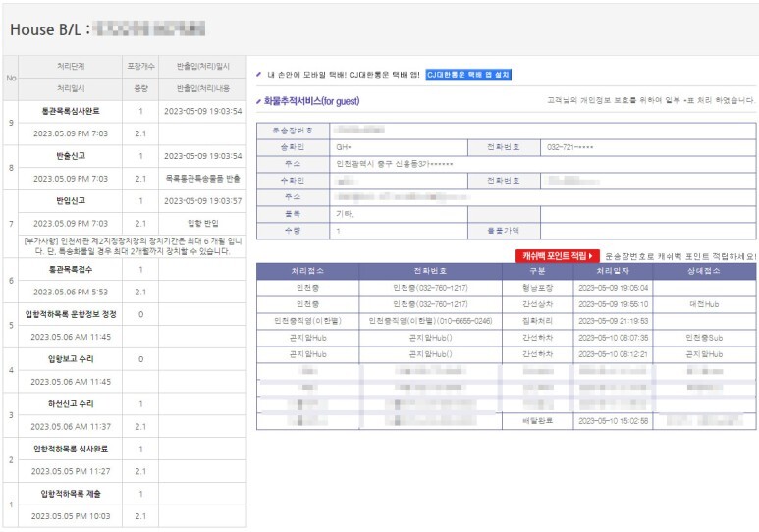This screenshot has height=532, width=759.
Task: Click the 수량 label cell
Action: [x=293, y=231]
